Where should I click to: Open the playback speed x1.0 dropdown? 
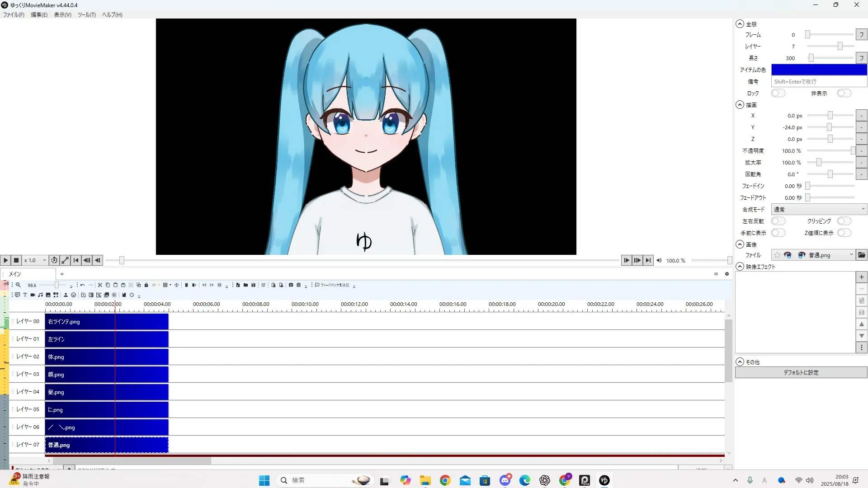point(35,260)
